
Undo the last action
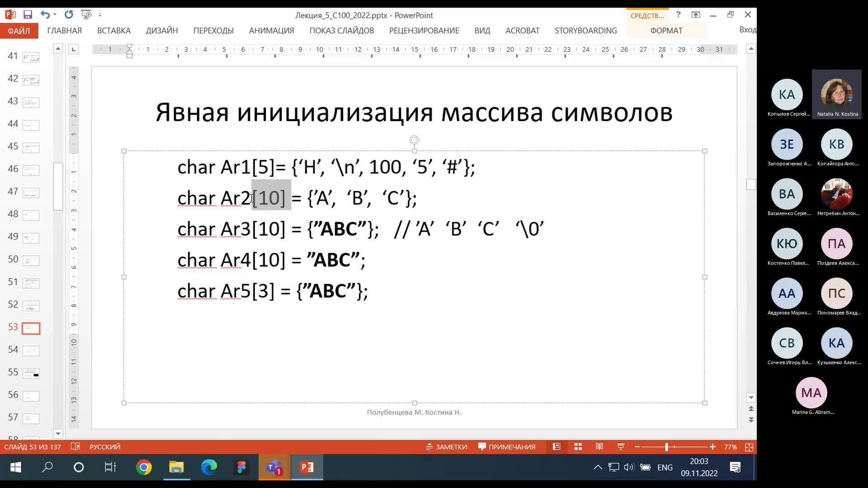tap(44, 14)
